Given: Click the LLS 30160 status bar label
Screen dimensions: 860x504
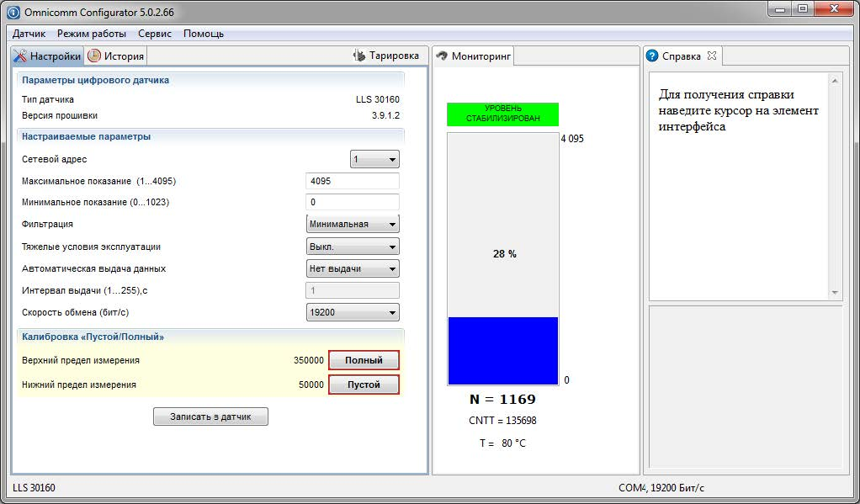Looking at the screenshot, I should point(34,487).
